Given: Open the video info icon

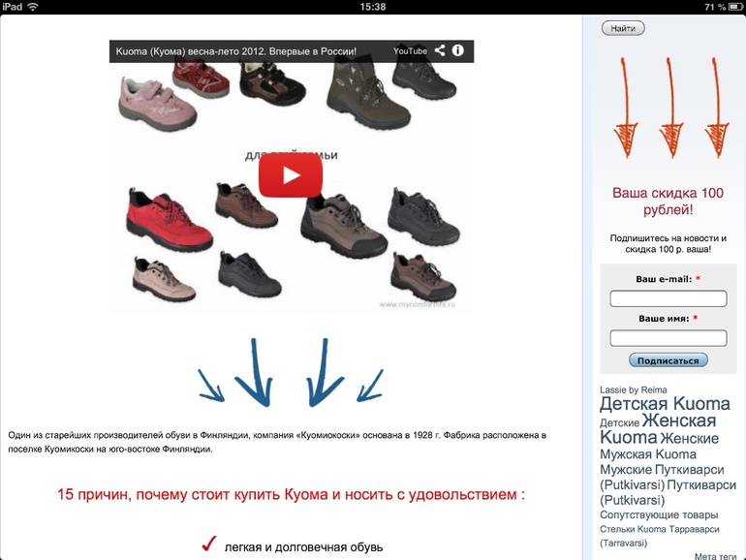Looking at the screenshot, I should [x=458, y=50].
